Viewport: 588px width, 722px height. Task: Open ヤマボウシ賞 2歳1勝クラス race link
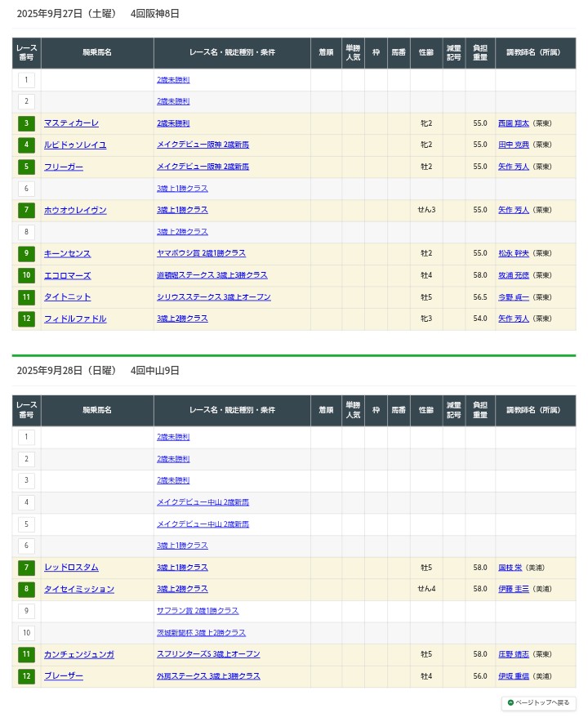[201, 253]
